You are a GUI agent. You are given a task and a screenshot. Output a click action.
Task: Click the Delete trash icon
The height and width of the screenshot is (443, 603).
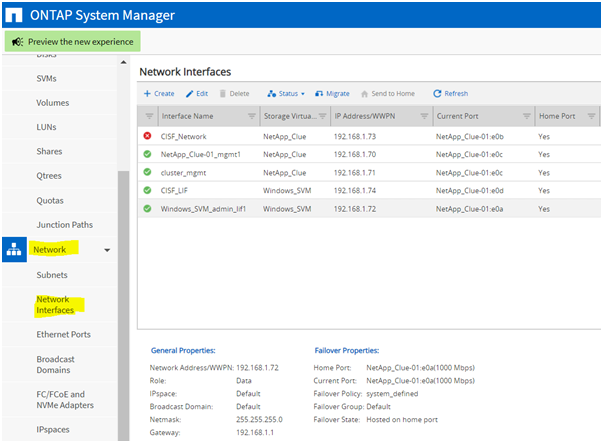point(223,93)
